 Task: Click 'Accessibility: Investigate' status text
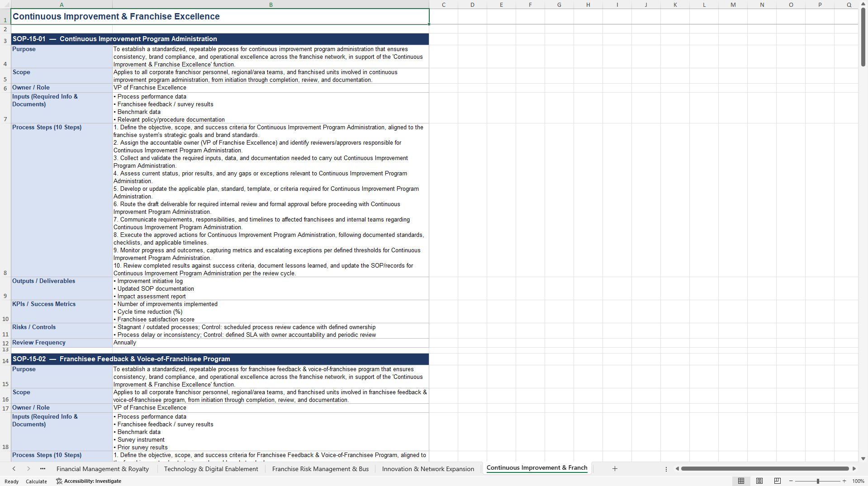93,481
